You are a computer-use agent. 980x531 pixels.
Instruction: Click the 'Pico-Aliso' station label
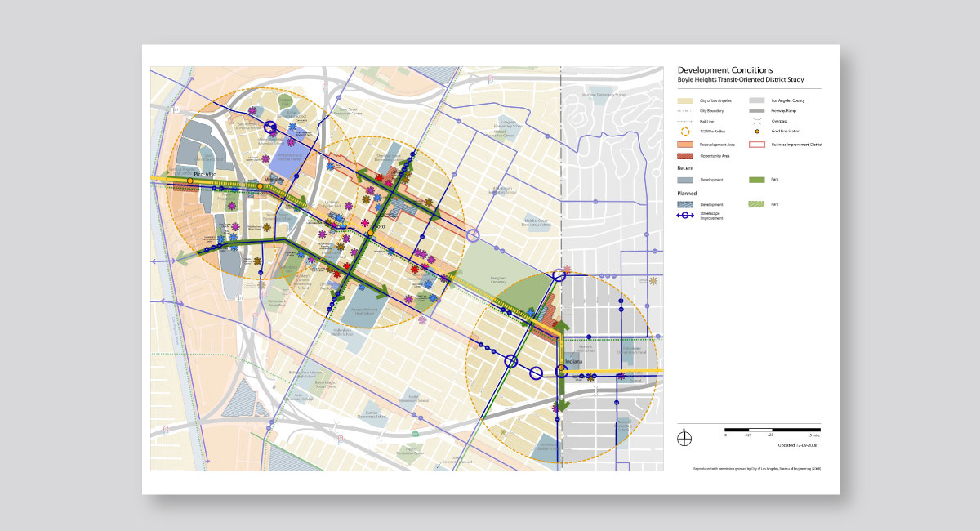[x=205, y=174]
